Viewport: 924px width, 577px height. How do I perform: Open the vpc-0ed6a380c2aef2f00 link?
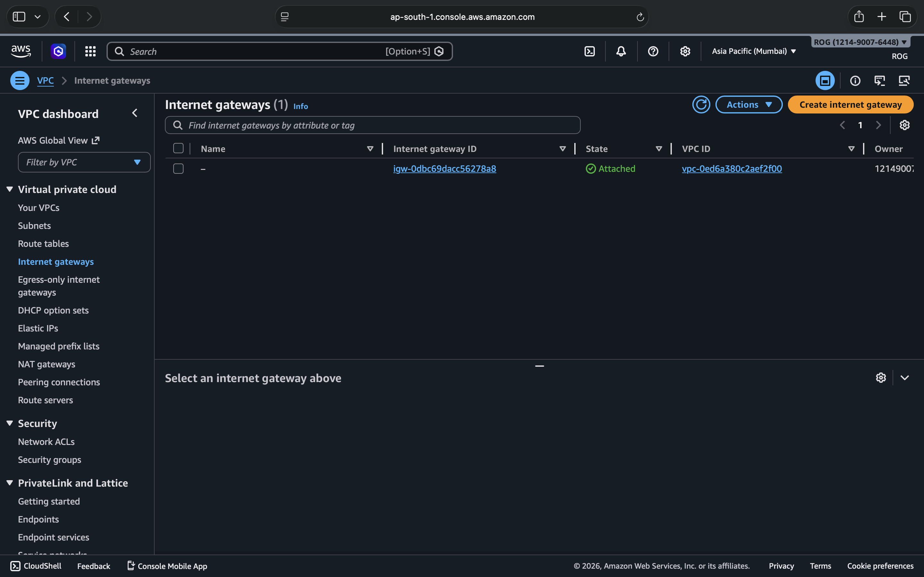click(732, 169)
